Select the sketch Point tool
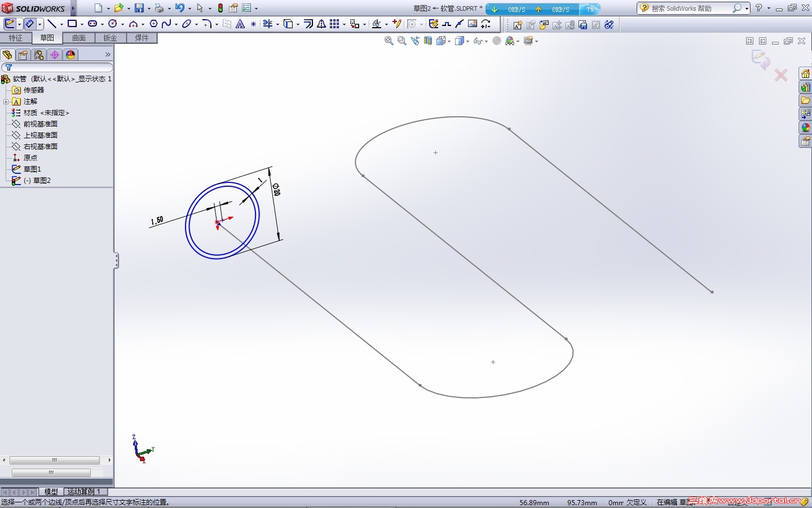This screenshot has width=812, height=508. point(253,24)
